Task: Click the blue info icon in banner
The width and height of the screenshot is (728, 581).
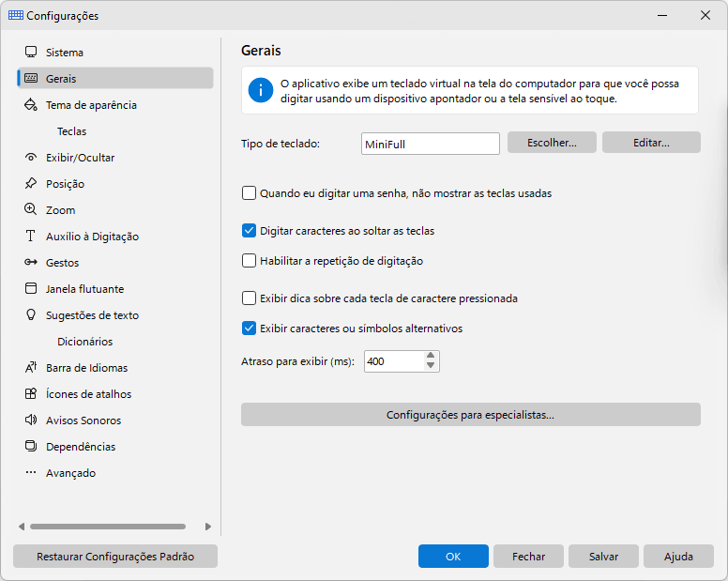Action: 261,90
